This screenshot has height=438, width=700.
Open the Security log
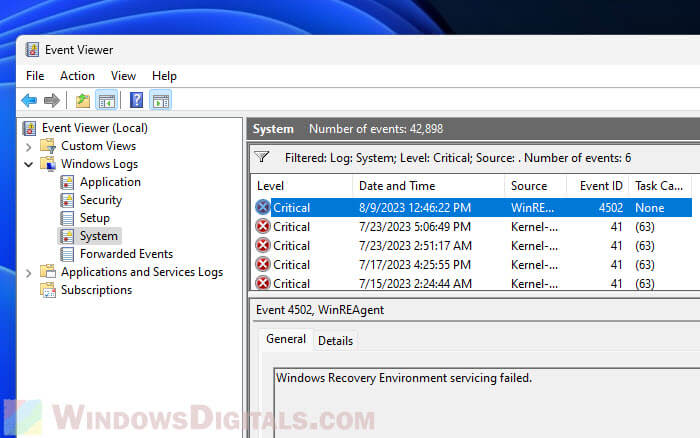point(101,200)
